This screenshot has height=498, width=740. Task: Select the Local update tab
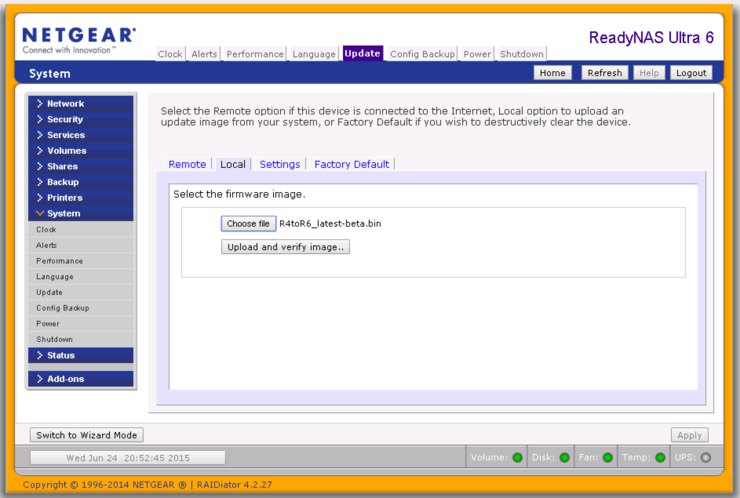click(233, 164)
